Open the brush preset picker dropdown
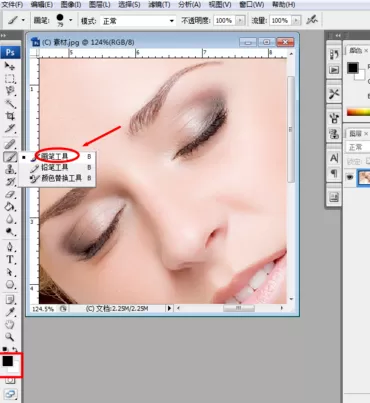Viewport: 370px width, 403px height. tap(70, 20)
